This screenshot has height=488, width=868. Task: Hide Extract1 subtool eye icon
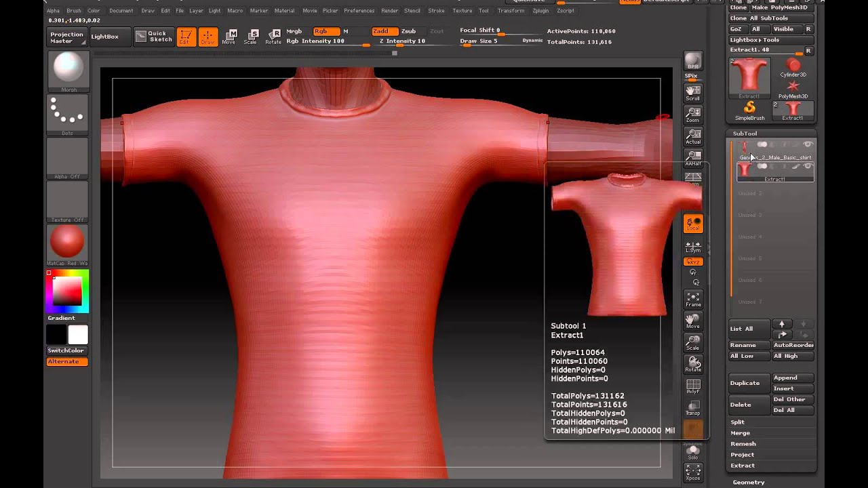807,166
